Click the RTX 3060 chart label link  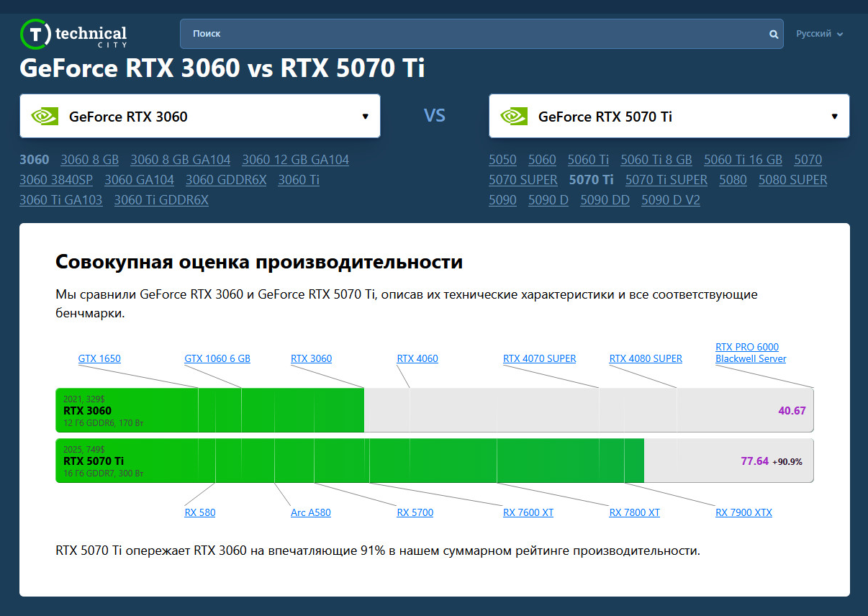312,358
